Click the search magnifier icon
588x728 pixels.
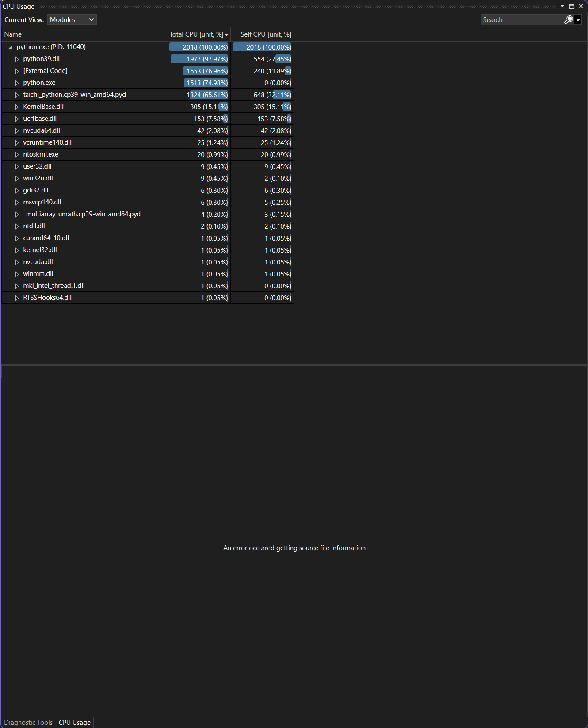(569, 20)
